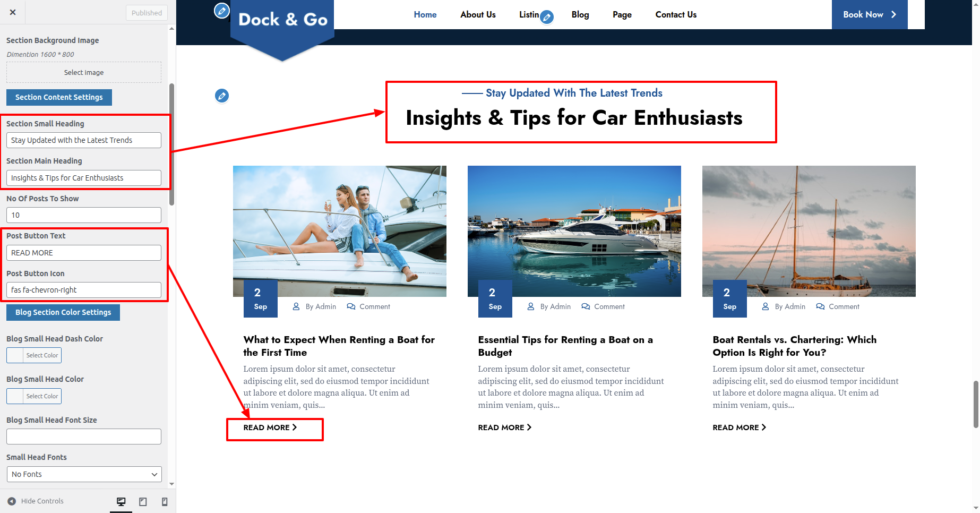Click the blog section's pencil edit icon
The width and height of the screenshot is (980, 513).
point(222,96)
